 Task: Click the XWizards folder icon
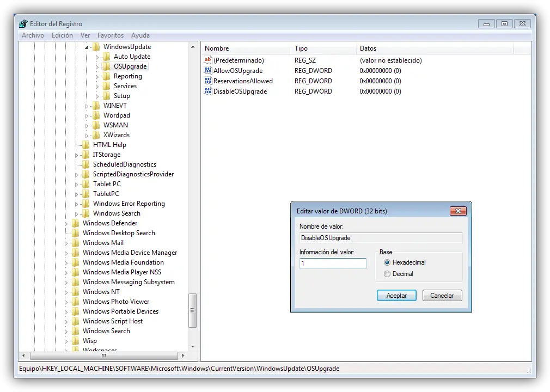point(96,135)
